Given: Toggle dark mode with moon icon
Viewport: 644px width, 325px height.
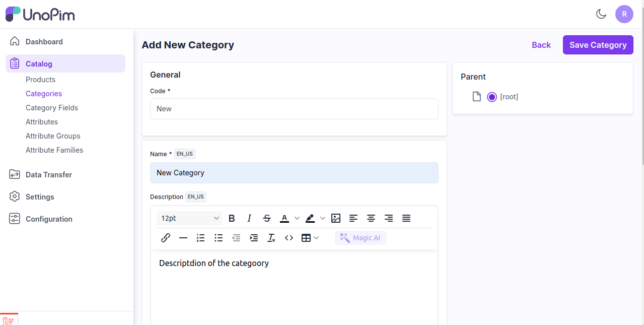Looking at the screenshot, I should 601,14.
